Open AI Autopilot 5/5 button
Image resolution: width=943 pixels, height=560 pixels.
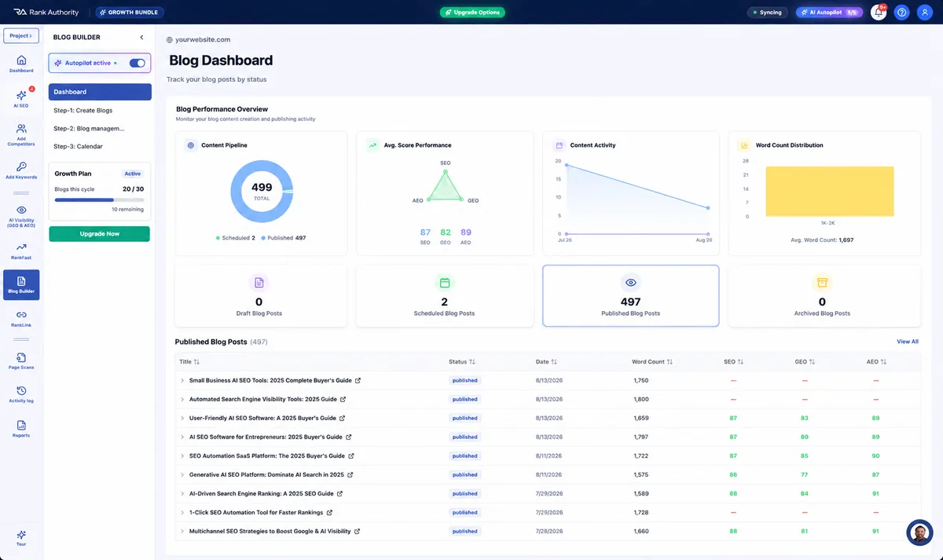point(830,13)
